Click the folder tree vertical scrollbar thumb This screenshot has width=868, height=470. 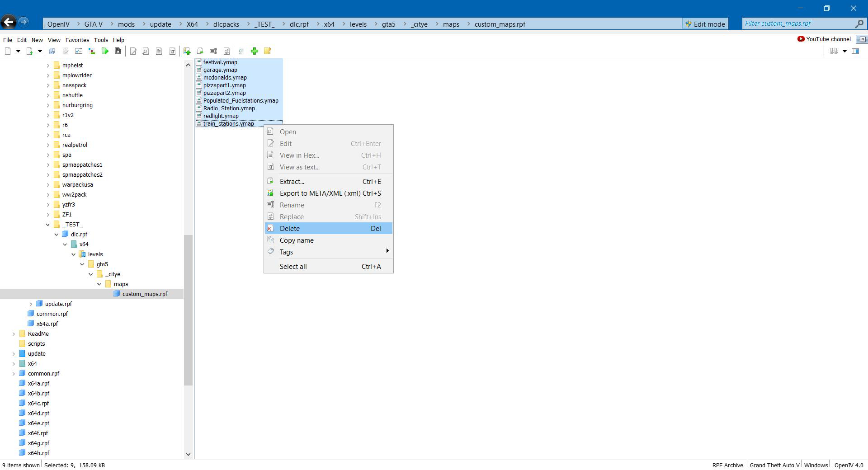188,310
